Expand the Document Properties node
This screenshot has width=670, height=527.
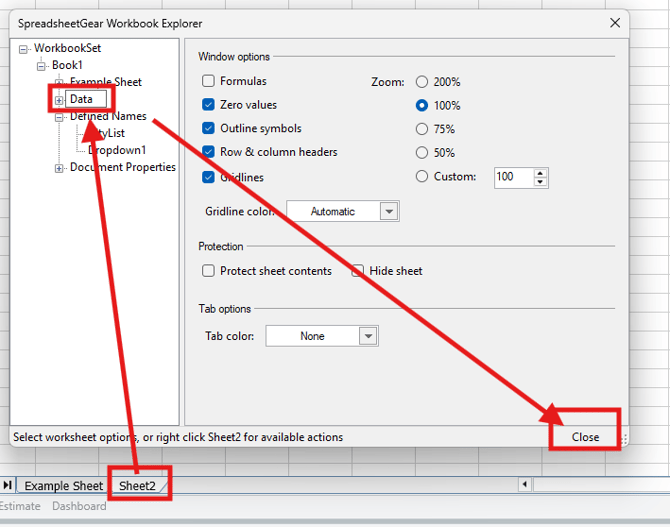(x=59, y=168)
